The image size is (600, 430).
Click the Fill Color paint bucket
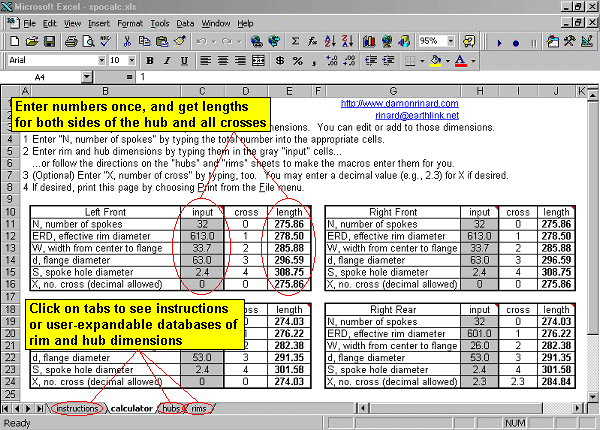click(436, 60)
